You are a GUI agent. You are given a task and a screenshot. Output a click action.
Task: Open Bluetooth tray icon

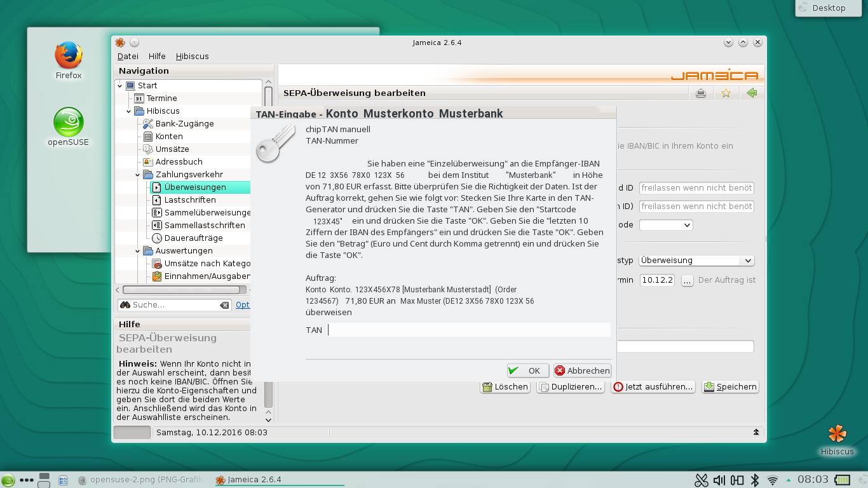pos(756,480)
